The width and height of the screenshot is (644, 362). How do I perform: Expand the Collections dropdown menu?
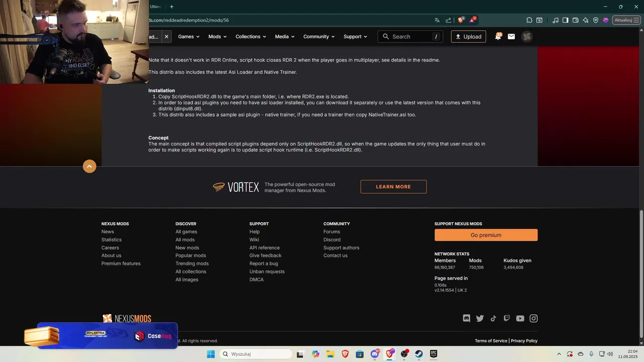coord(251,37)
